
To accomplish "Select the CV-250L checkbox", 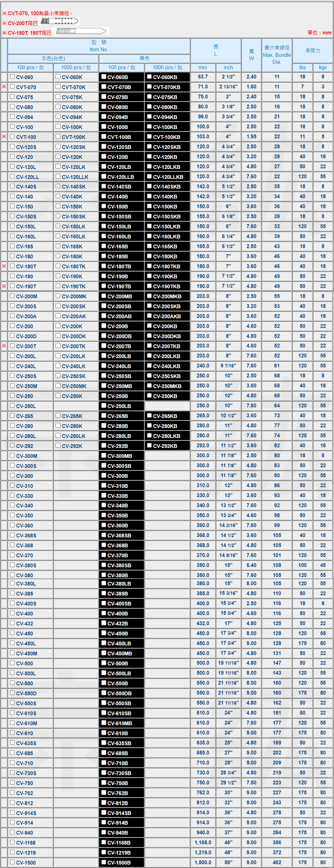I will 12,406.
